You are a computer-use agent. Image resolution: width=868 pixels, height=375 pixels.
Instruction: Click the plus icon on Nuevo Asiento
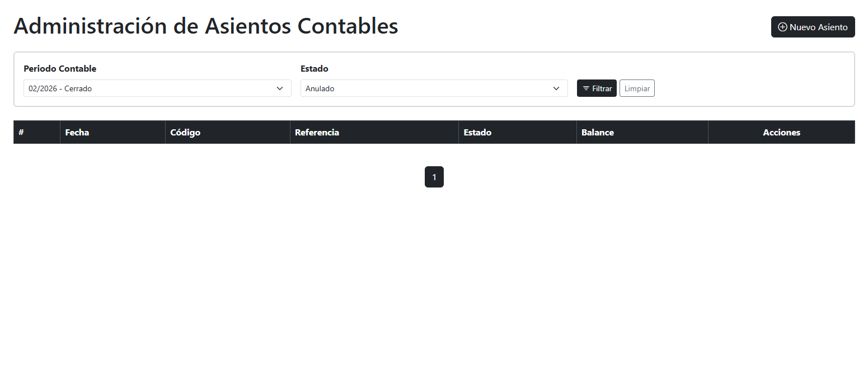[782, 27]
